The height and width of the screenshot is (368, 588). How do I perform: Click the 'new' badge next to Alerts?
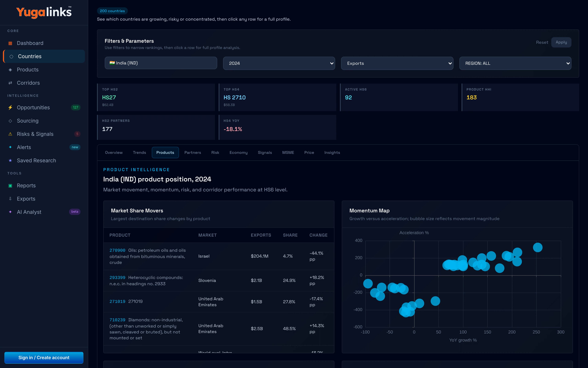point(75,147)
